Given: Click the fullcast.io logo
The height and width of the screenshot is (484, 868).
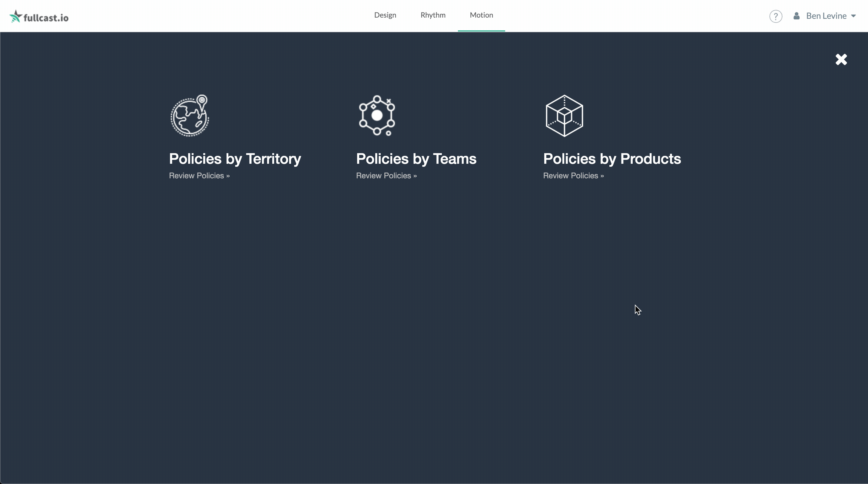Looking at the screenshot, I should tap(39, 16).
